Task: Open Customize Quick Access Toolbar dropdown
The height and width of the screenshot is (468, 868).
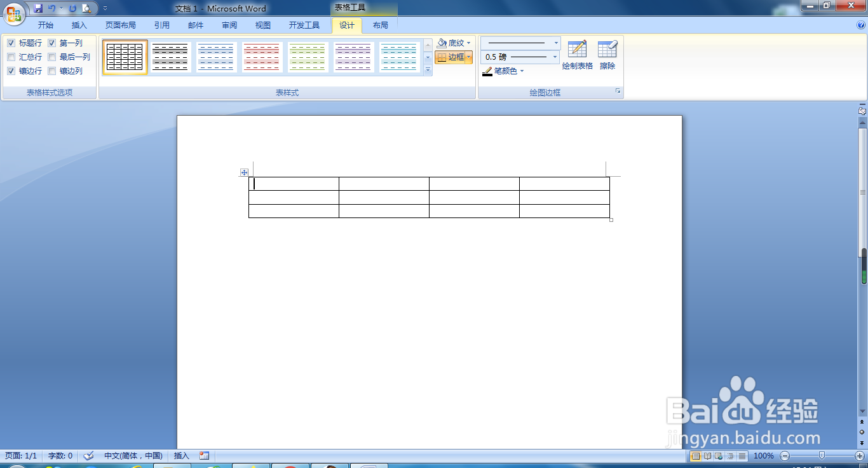Action: point(105,8)
